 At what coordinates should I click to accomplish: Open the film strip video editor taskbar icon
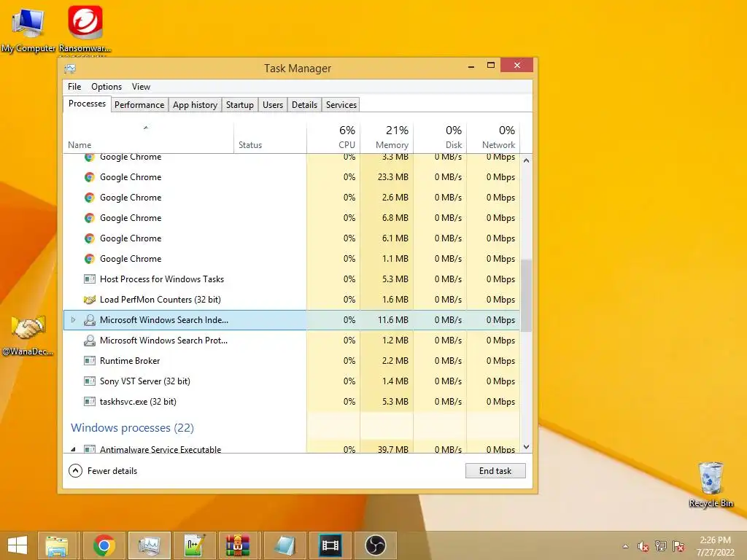330,545
